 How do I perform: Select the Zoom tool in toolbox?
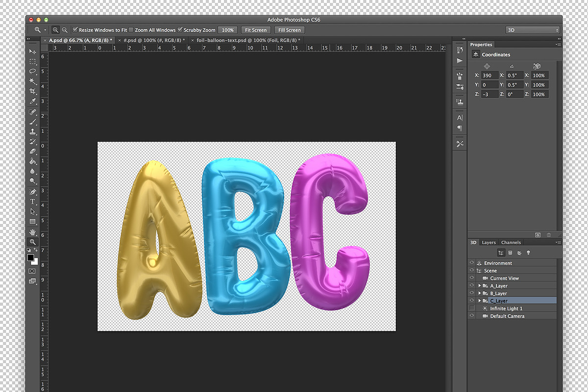pyautogui.click(x=33, y=242)
